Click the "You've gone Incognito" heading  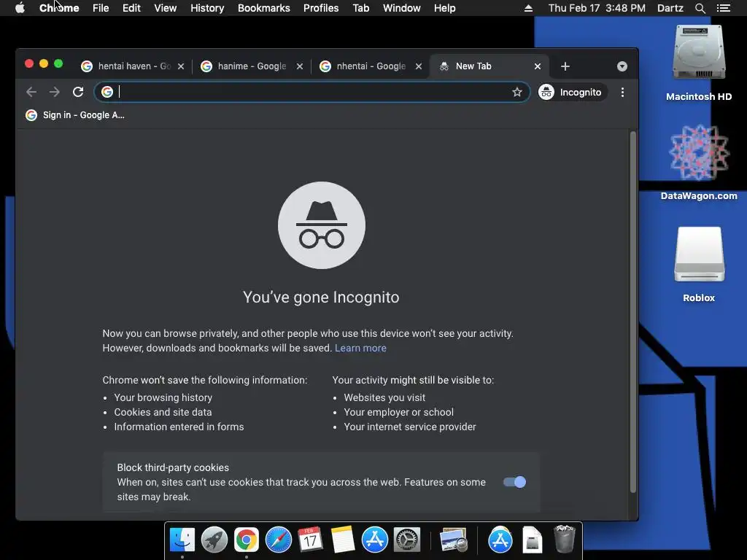(x=321, y=297)
